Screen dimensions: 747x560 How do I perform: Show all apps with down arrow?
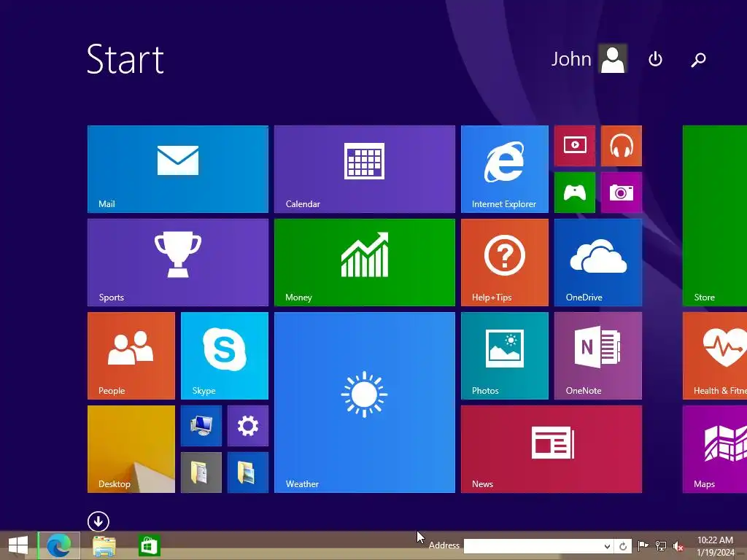pyautogui.click(x=98, y=522)
